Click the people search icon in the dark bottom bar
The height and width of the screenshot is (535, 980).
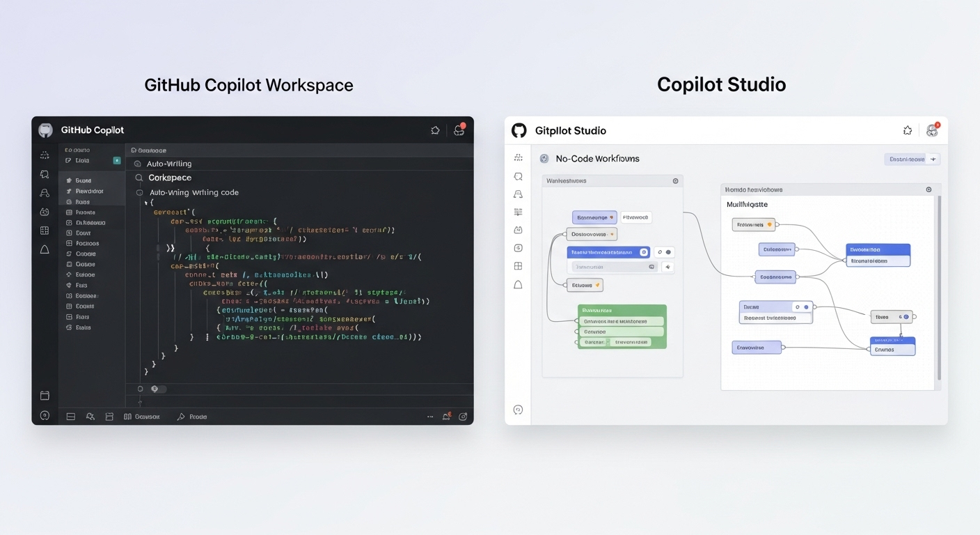point(90,417)
